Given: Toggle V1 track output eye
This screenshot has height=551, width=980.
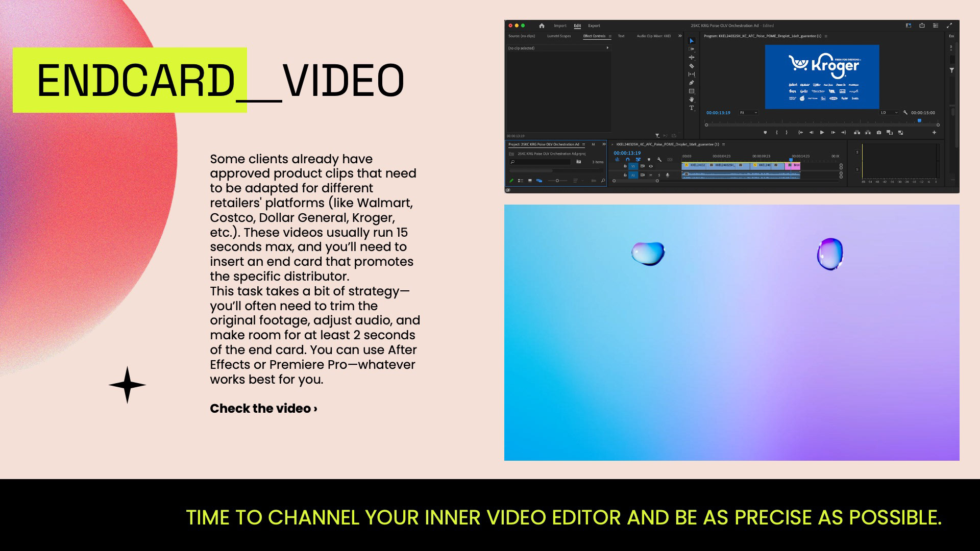Looking at the screenshot, I should [x=651, y=166].
